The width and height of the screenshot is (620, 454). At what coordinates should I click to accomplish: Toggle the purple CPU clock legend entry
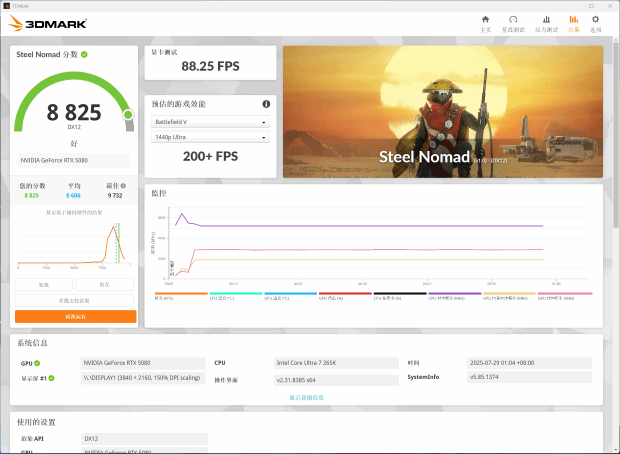tap(455, 295)
